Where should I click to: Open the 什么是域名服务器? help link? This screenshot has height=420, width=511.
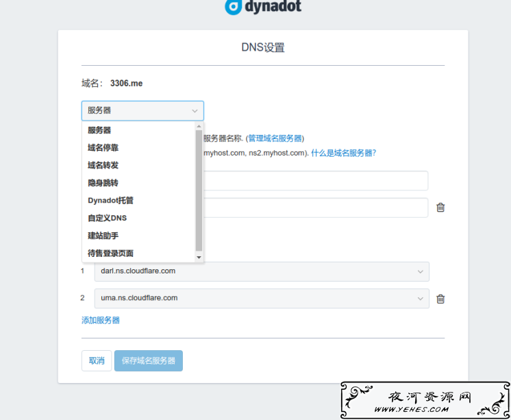(x=343, y=153)
